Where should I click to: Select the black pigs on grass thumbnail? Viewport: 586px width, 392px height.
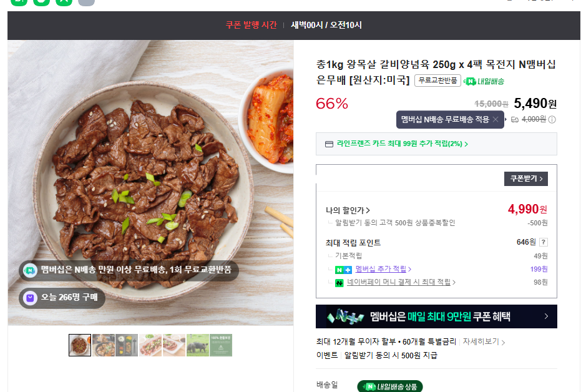click(x=198, y=345)
